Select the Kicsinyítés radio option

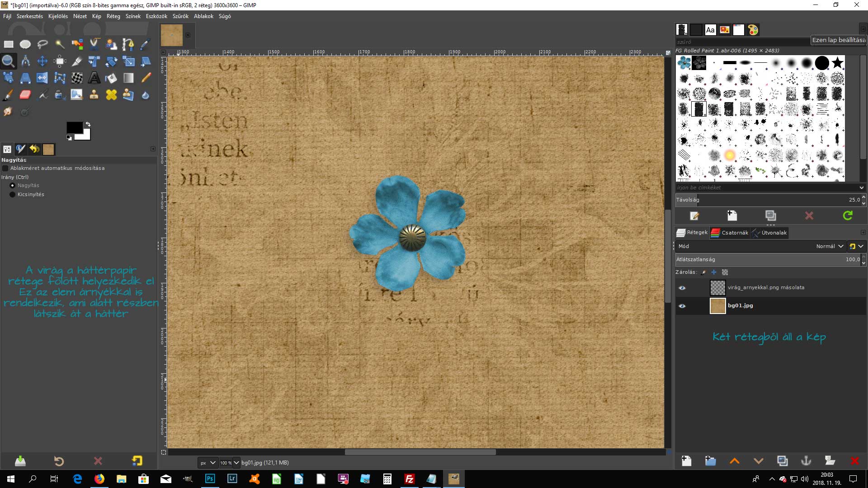[12, 194]
